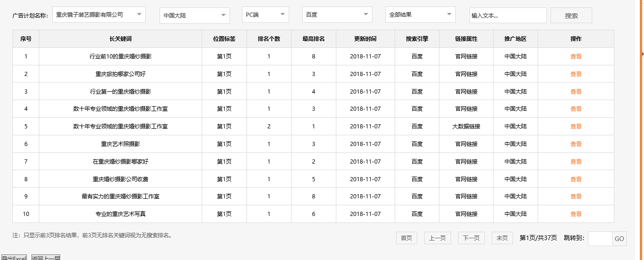Click the 搜索 button
The width and height of the screenshot is (644, 260).
pyautogui.click(x=571, y=15)
